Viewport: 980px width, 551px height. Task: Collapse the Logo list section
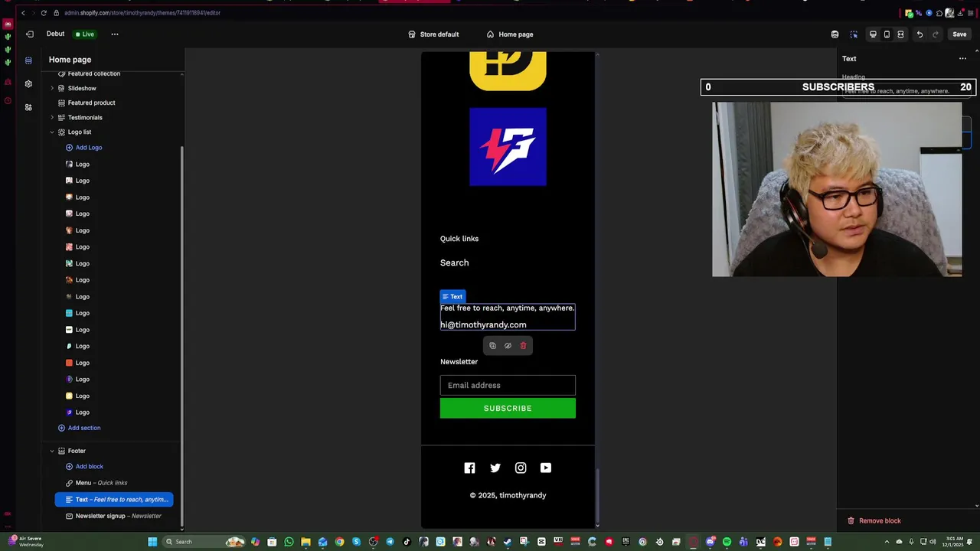tap(52, 132)
